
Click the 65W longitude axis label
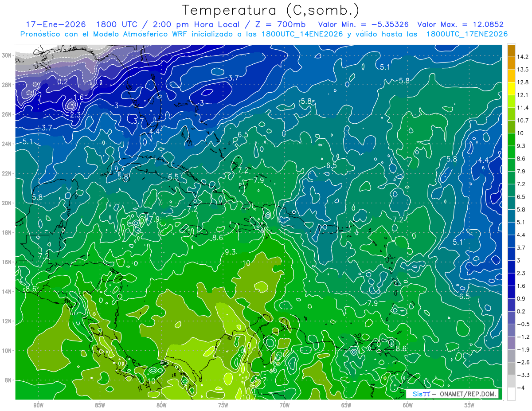(346, 405)
